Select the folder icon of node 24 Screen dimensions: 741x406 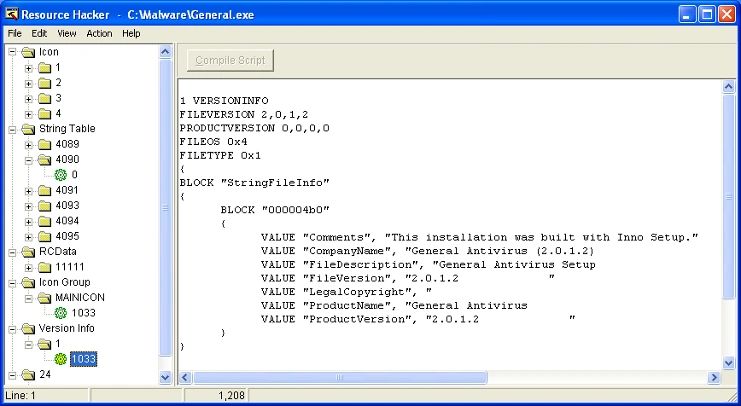click(28, 375)
